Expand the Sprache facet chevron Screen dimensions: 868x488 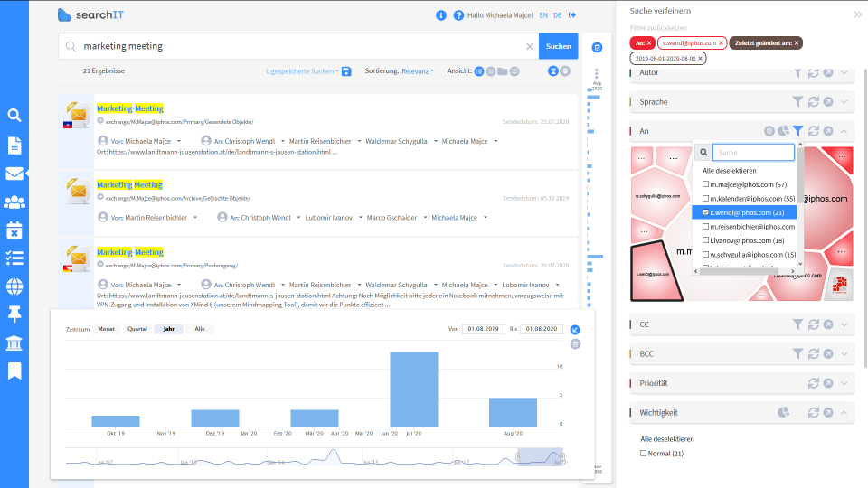pyautogui.click(x=844, y=102)
